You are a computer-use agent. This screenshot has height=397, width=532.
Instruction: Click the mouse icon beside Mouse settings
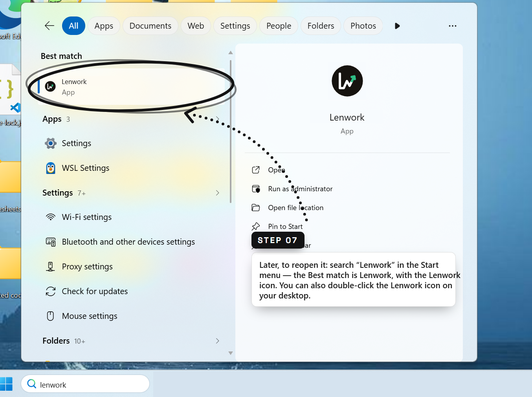[50, 316]
